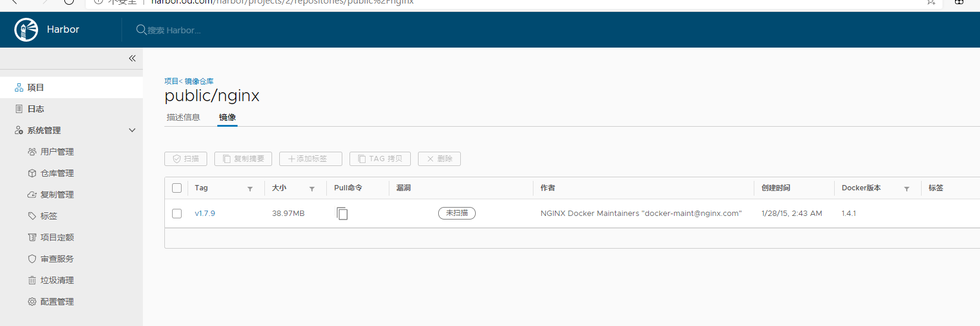Screen dimensions: 980x326
Task: Switch to the 镜像 tab
Action: [x=227, y=117]
